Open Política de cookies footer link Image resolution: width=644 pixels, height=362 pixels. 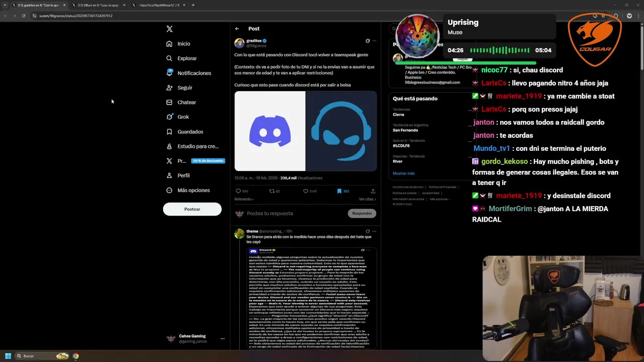click(405, 193)
